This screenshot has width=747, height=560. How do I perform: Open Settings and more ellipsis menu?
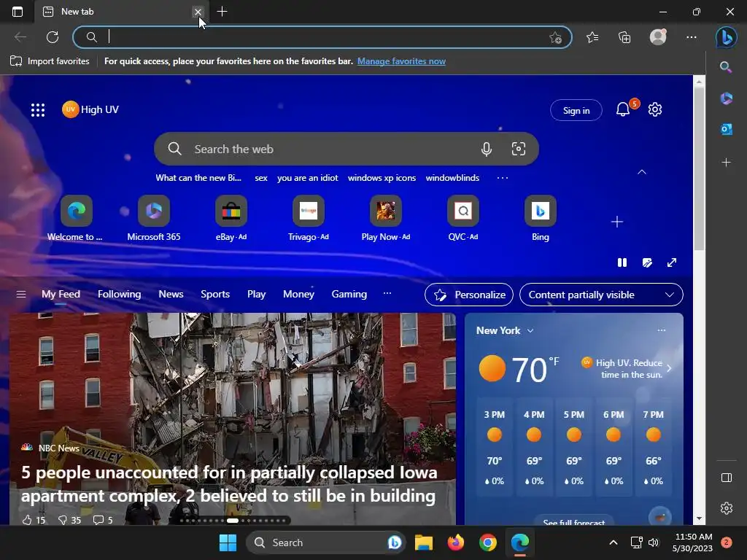coord(692,37)
